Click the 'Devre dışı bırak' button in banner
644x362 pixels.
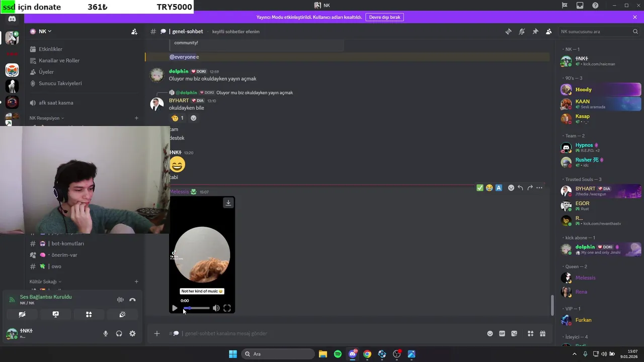tap(385, 17)
